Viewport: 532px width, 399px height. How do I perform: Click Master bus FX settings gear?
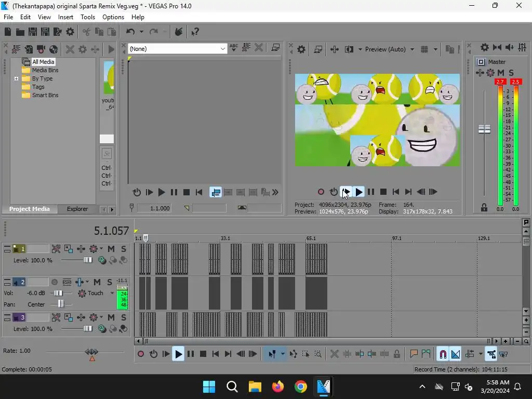(490, 73)
